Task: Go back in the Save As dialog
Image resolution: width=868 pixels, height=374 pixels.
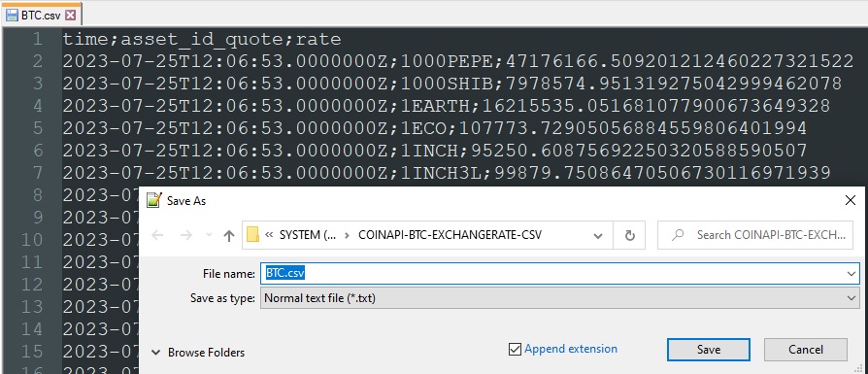Action: coord(157,235)
